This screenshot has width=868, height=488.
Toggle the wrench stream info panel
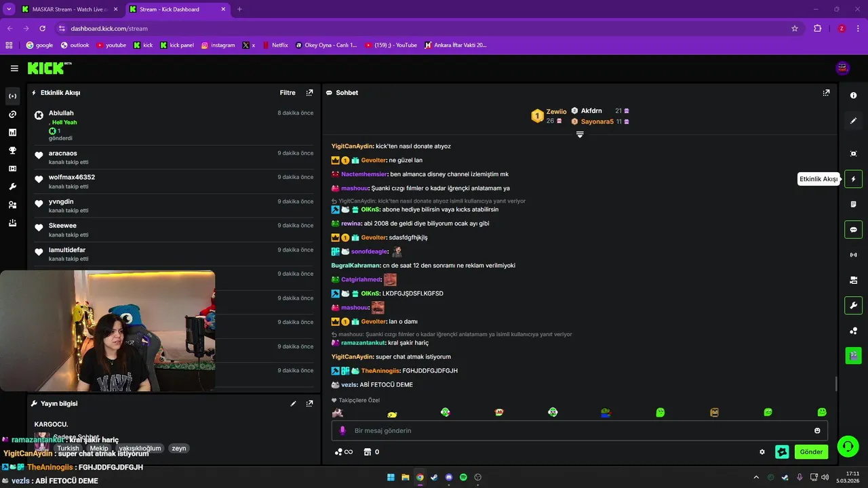click(x=853, y=306)
